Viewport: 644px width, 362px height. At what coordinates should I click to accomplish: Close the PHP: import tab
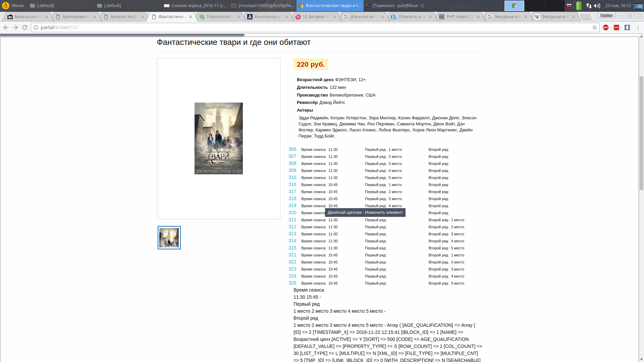478,17
